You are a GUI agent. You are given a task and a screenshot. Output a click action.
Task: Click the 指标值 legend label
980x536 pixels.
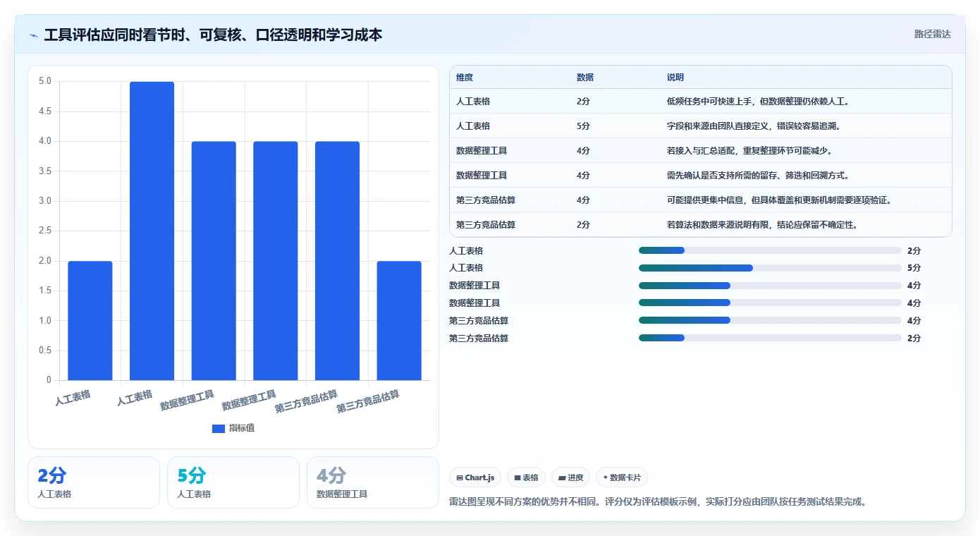pyautogui.click(x=242, y=428)
